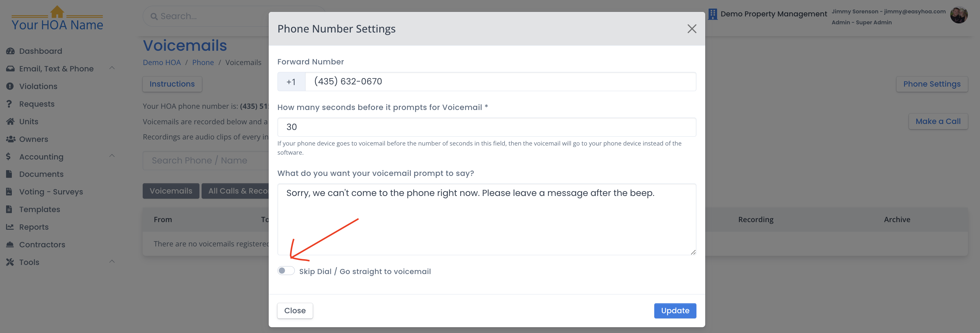This screenshot has height=333, width=980.
Task: Click the voicemail prompt text area
Action: pyautogui.click(x=487, y=220)
